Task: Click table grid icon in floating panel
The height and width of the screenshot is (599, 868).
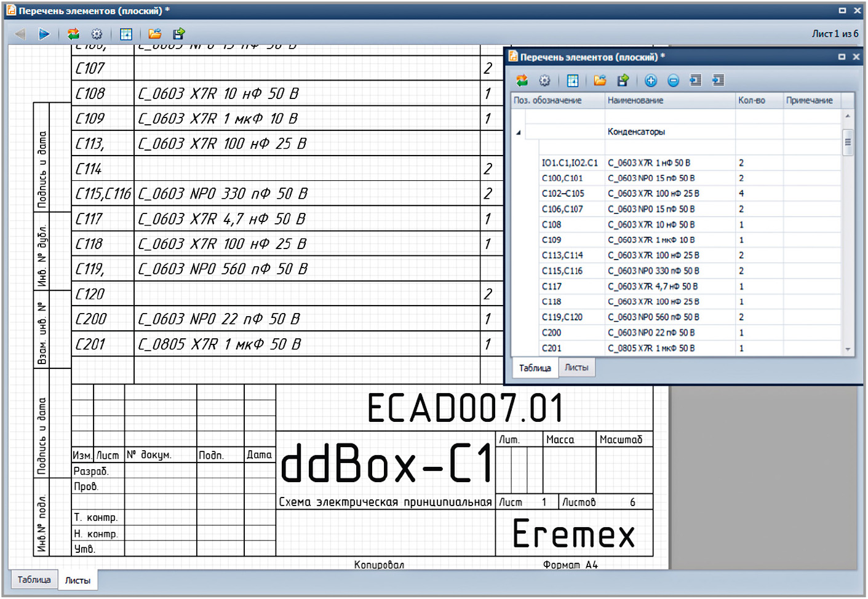Action: pos(573,81)
